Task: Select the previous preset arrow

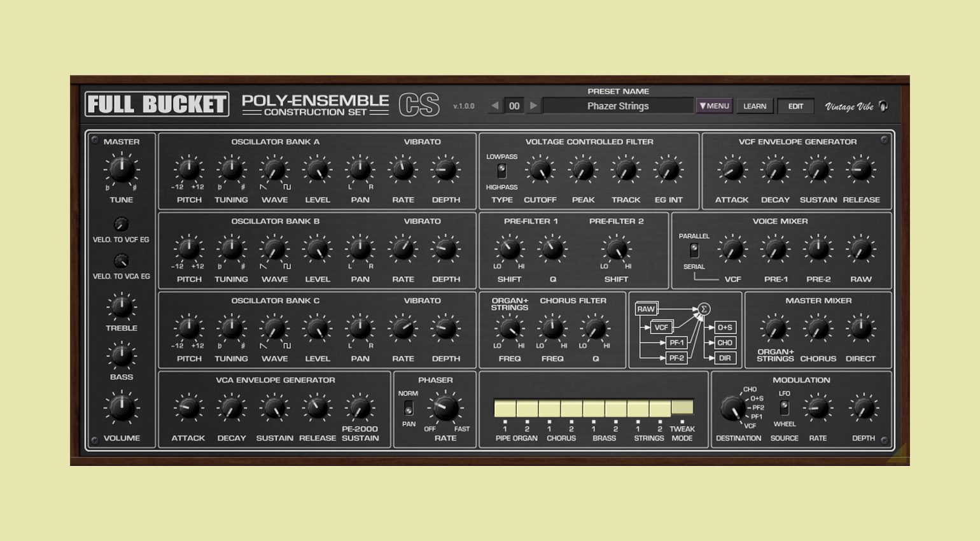Action: coord(494,106)
